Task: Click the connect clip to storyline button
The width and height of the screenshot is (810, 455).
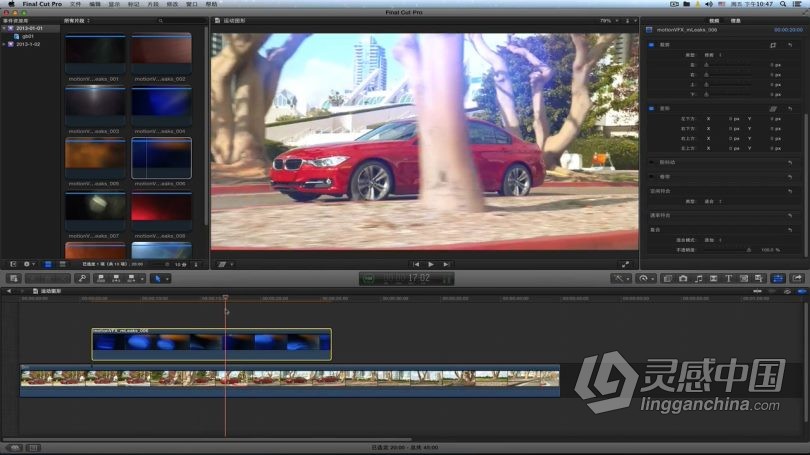Action: click(x=101, y=278)
